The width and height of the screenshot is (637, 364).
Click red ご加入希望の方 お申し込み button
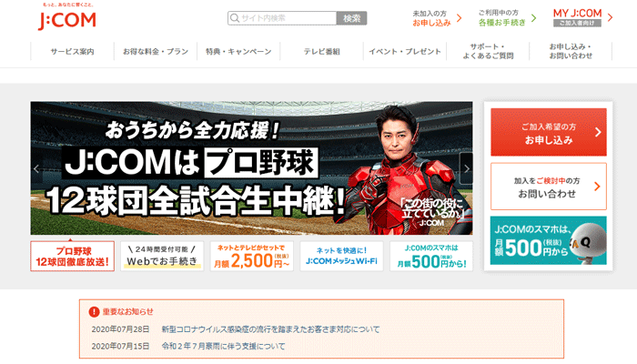point(549,132)
